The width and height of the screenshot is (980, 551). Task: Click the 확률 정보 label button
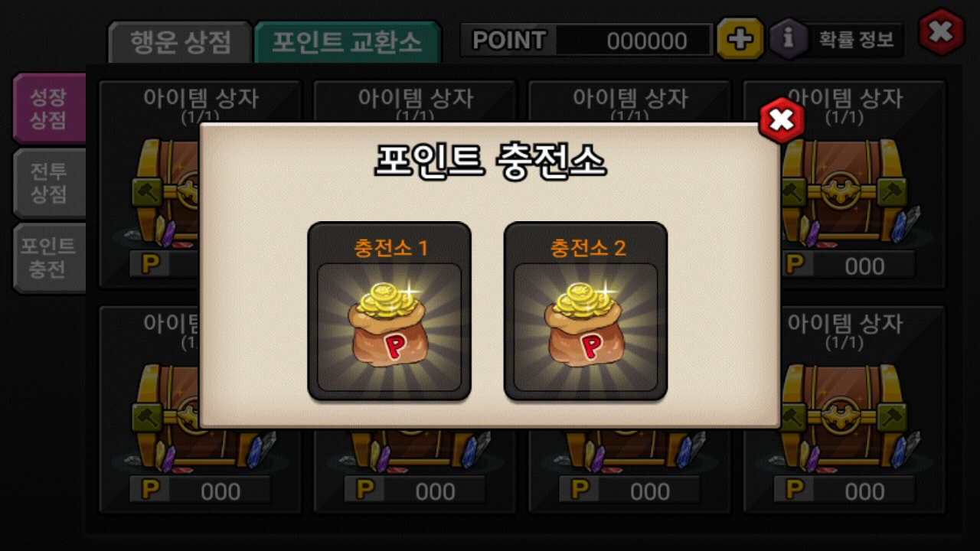coord(857,40)
